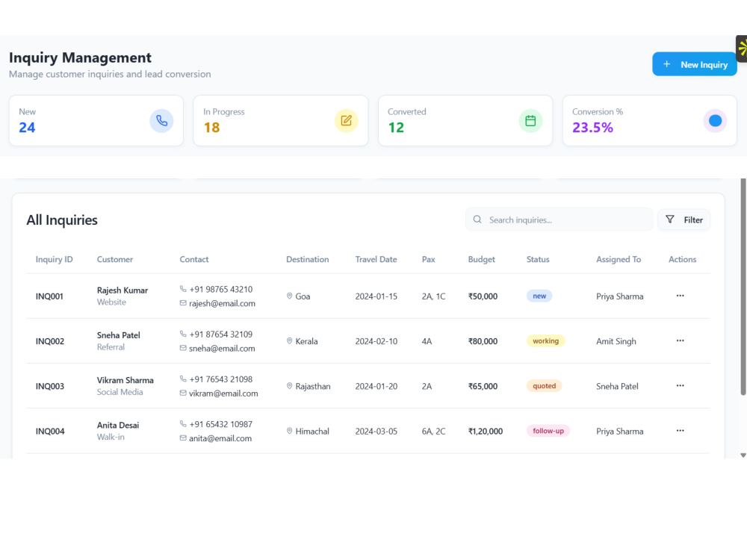Click the Customer column header

(115, 259)
